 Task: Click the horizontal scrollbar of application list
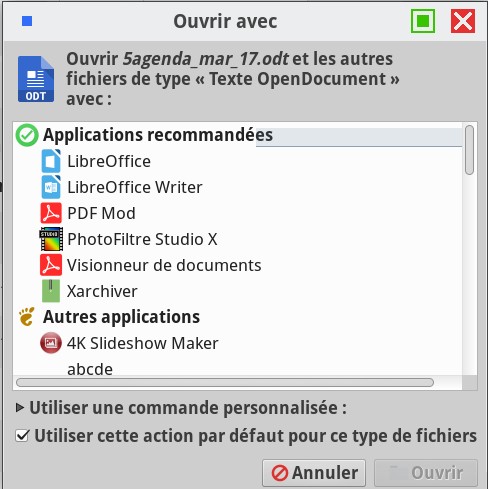coord(225,382)
